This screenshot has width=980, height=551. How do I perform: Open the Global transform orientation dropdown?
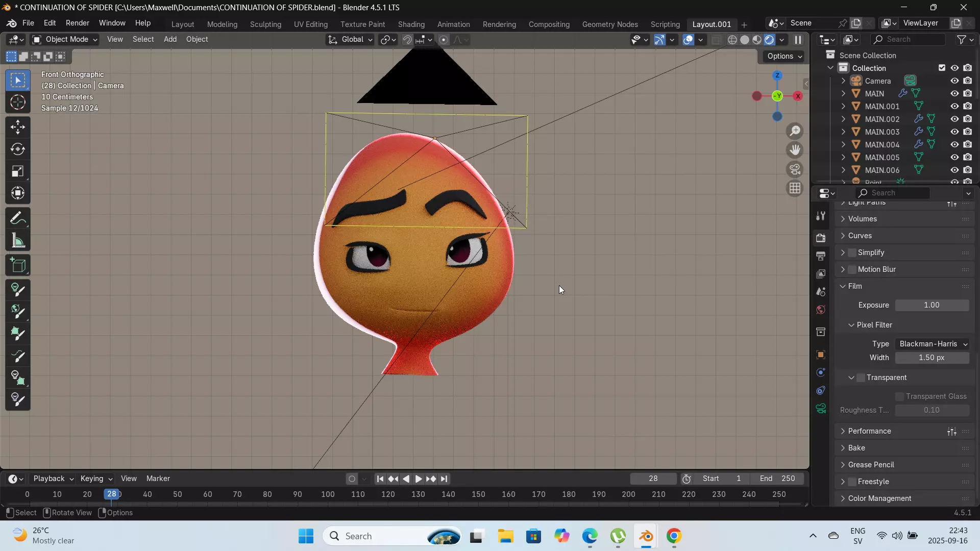tap(350, 39)
